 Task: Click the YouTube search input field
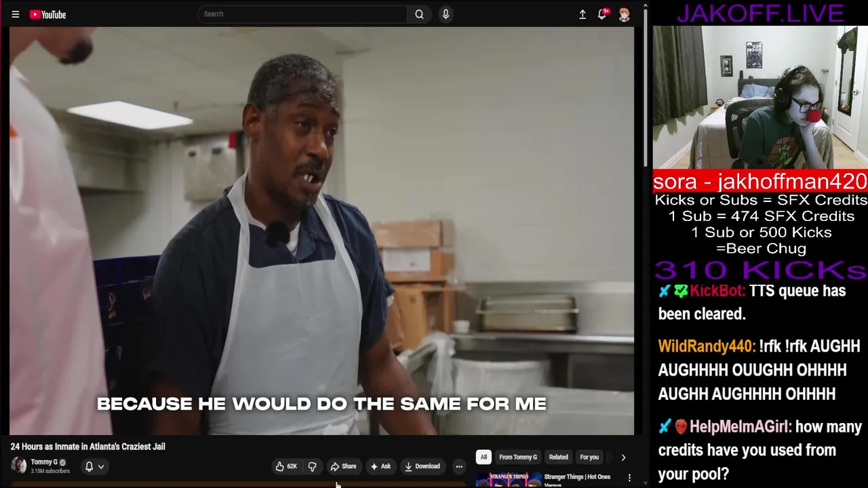coord(302,14)
